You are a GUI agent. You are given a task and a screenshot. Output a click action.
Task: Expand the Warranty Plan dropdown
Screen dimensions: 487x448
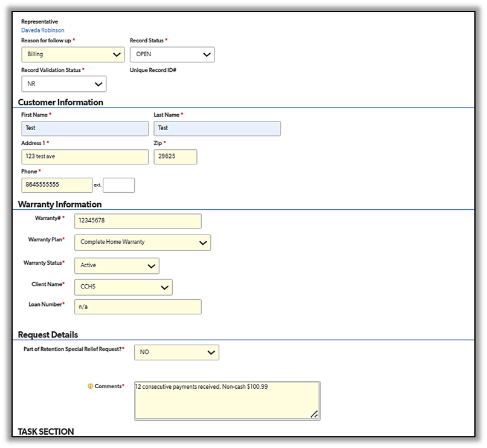tap(142, 242)
